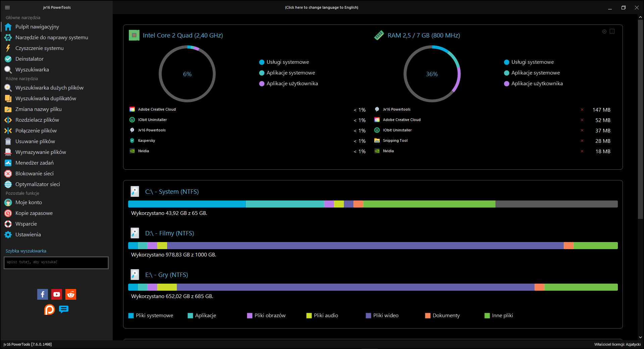Image resolution: width=644 pixels, height=349 pixels.
Task: Click the Wsparcie lifebuoy icon
Action: pos(8,224)
